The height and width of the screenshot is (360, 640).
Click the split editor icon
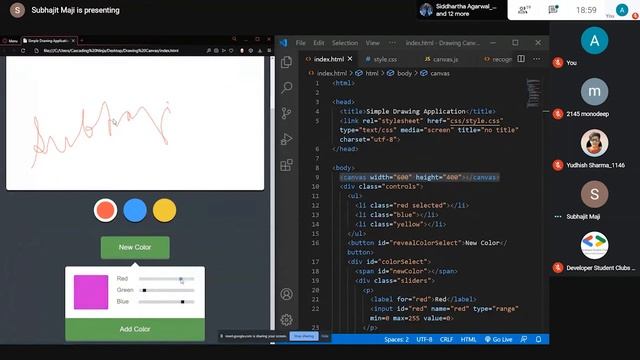pyautogui.click(x=521, y=59)
